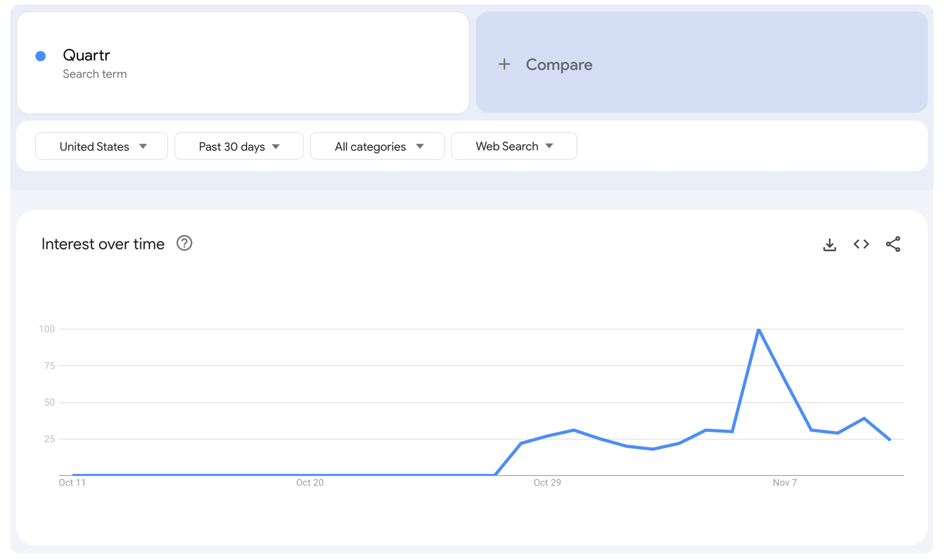Image resolution: width=944 pixels, height=560 pixels.
Task: Click the last point of the trend line
Action: 890,440
